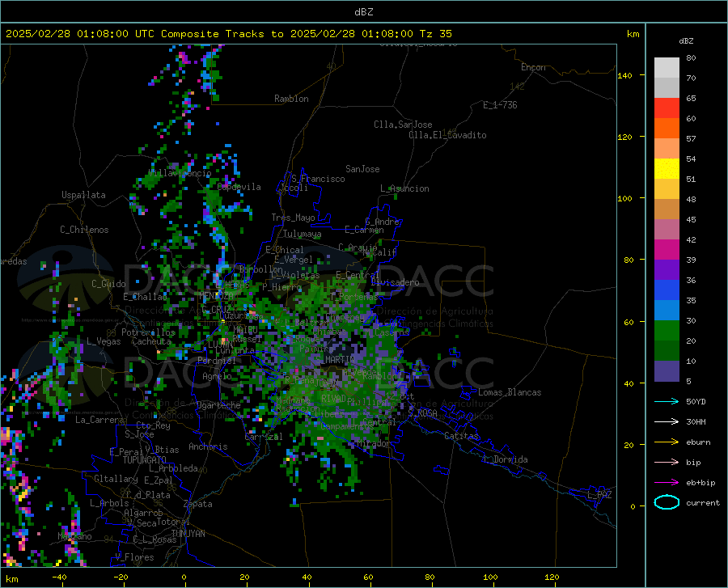Screen dimensions: 728x588
Task: Click the 'S_MARTIN' map label
Action: [x=335, y=359]
